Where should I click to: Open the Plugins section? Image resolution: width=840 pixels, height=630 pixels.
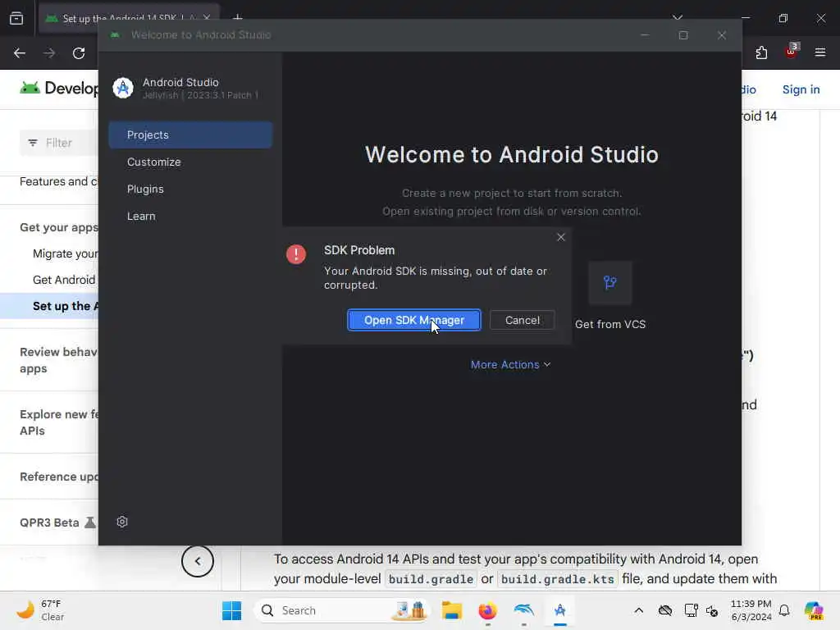[x=145, y=189]
